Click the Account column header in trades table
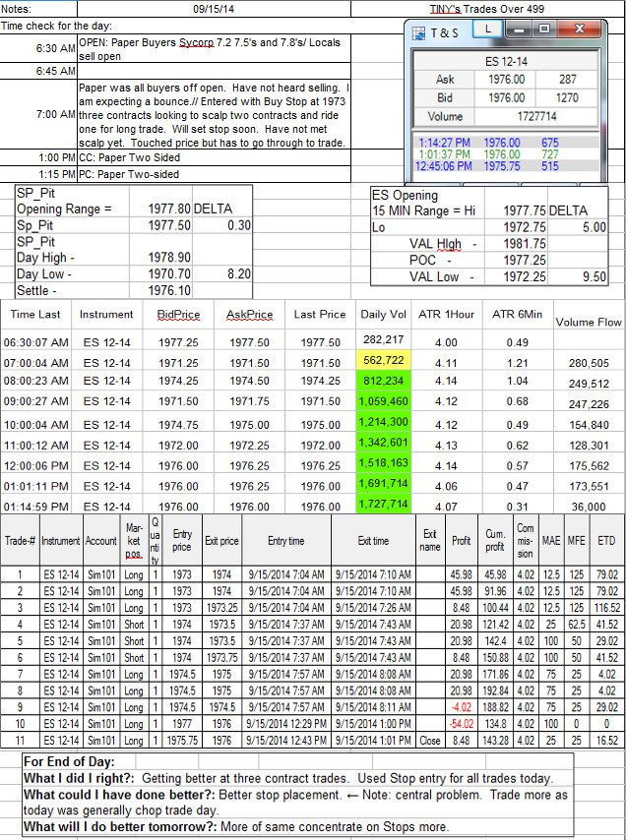 click(100, 541)
